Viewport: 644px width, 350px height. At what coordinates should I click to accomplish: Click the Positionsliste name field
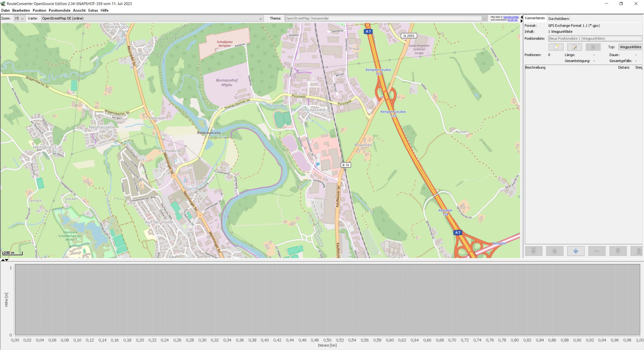pyautogui.click(x=595, y=39)
